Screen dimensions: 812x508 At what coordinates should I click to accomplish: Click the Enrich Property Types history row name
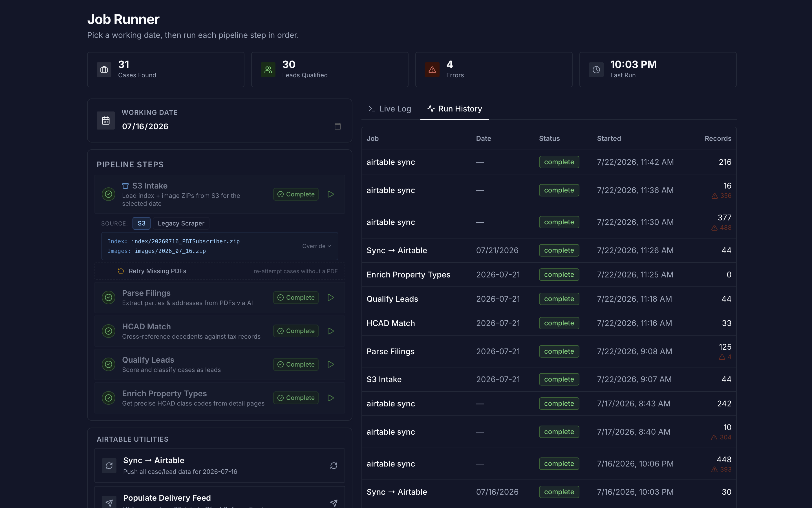click(408, 275)
